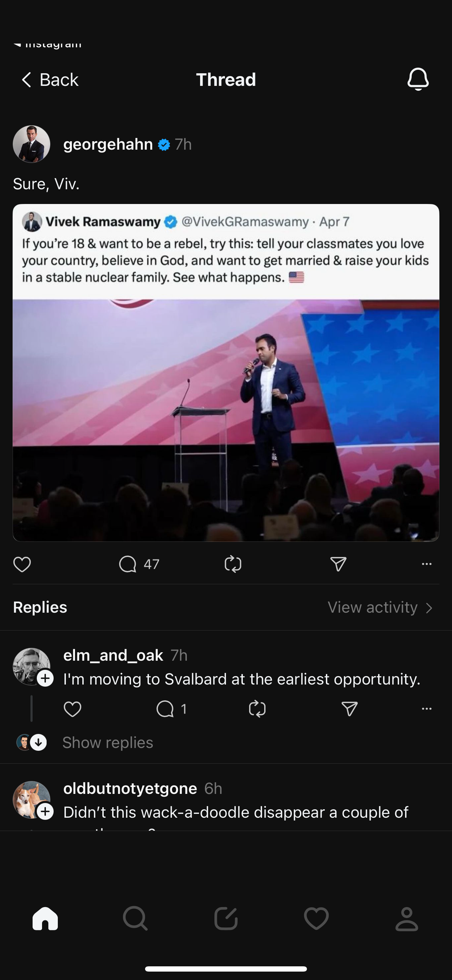Like georgehahn's post with the heart
The width and height of the screenshot is (452, 980).
click(x=22, y=564)
